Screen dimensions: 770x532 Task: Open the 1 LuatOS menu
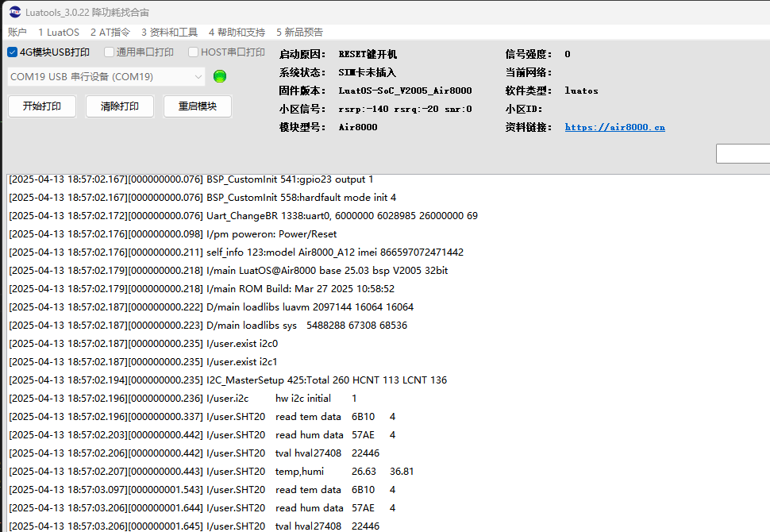59,33
